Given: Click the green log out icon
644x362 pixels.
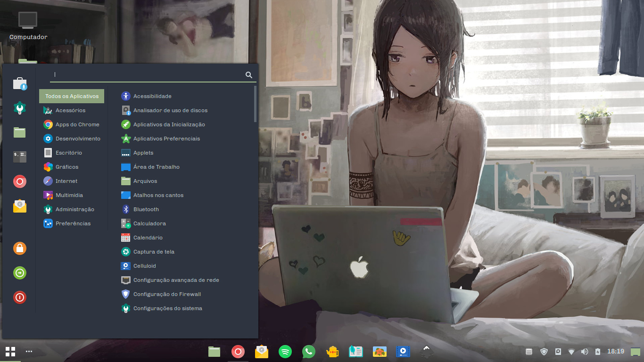Looking at the screenshot, I should [x=20, y=273].
